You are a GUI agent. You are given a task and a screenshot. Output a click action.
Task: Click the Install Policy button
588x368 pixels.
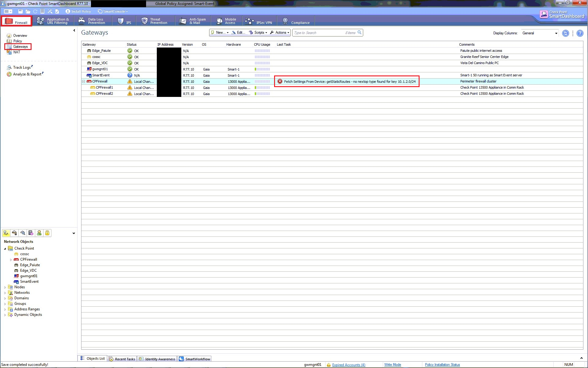78,11
